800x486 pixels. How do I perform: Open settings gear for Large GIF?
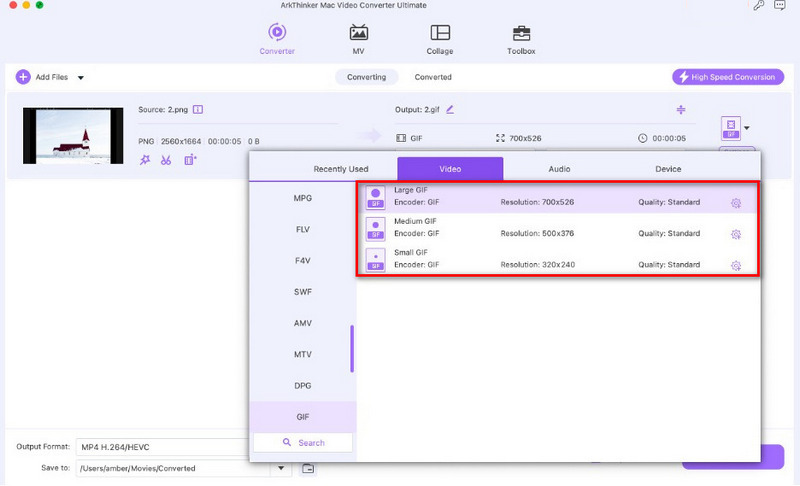[736, 203]
